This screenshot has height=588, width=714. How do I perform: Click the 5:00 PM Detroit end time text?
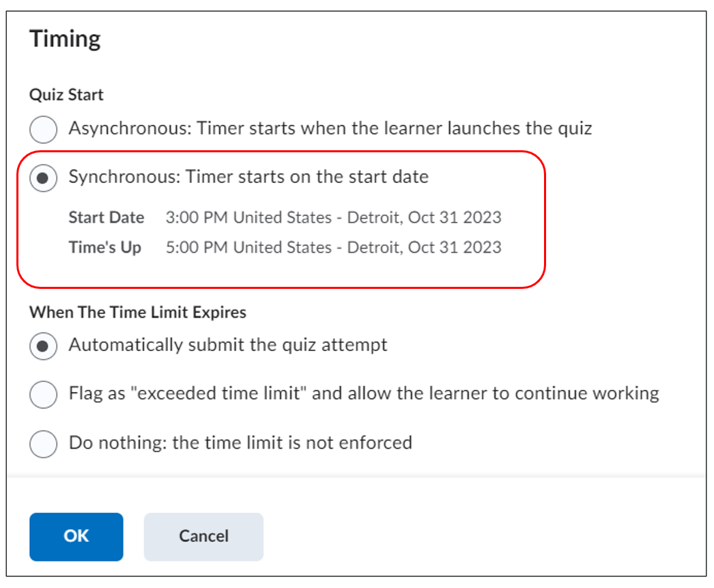point(334,247)
